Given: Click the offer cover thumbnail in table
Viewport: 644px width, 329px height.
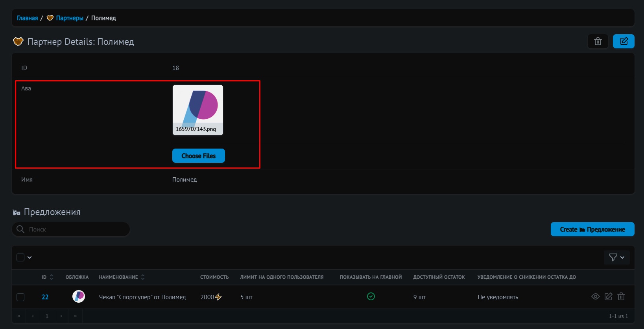Looking at the screenshot, I should coord(79,296).
